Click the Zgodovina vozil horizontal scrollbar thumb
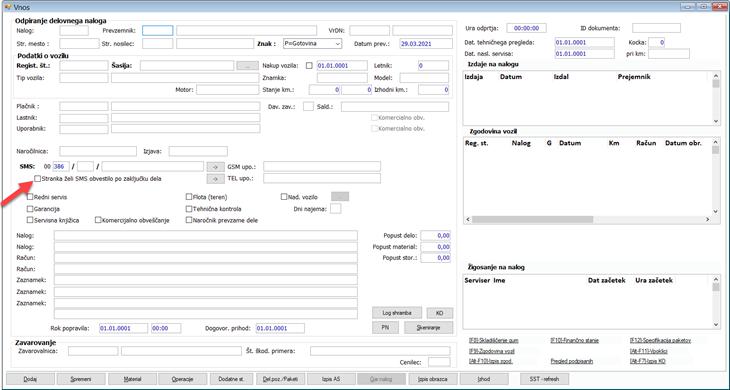The height and width of the screenshot is (390, 730). click(x=533, y=219)
